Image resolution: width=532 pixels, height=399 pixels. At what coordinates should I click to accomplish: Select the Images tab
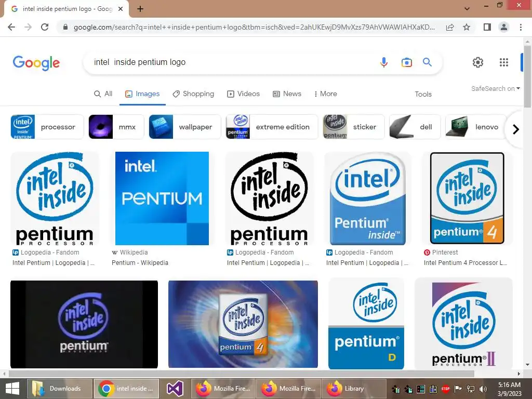[142, 94]
